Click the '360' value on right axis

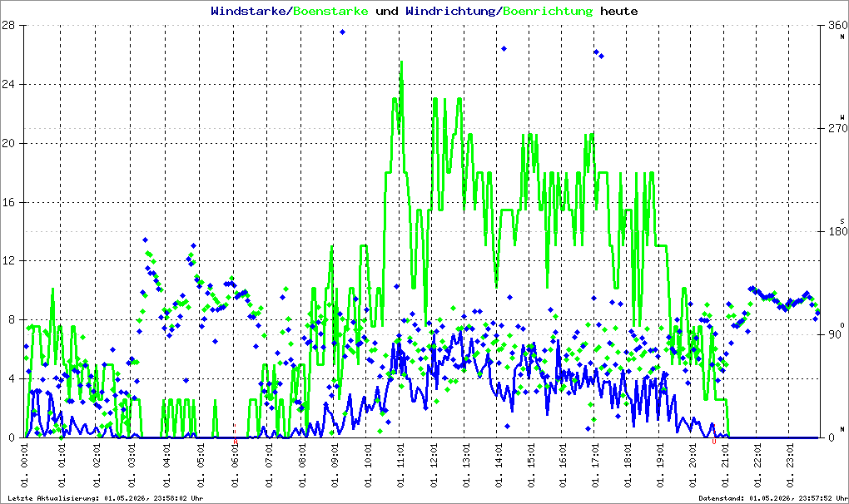[837, 25]
